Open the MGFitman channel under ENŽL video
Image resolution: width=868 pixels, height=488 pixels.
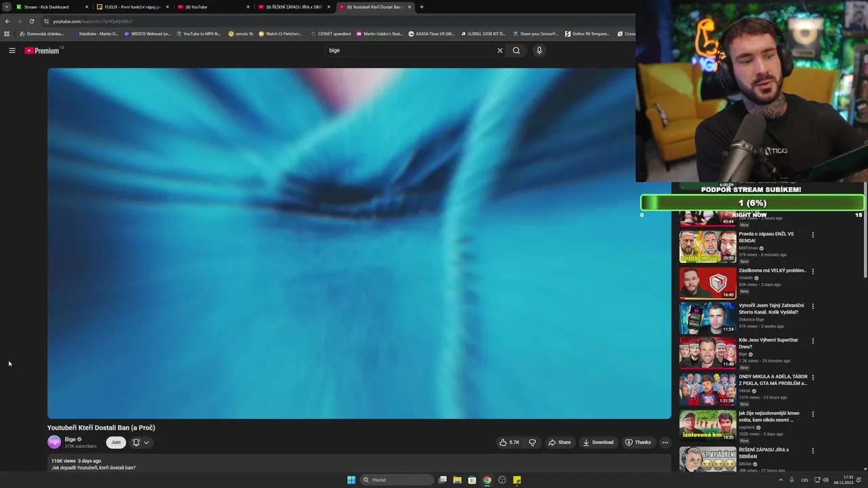tap(749, 248)
